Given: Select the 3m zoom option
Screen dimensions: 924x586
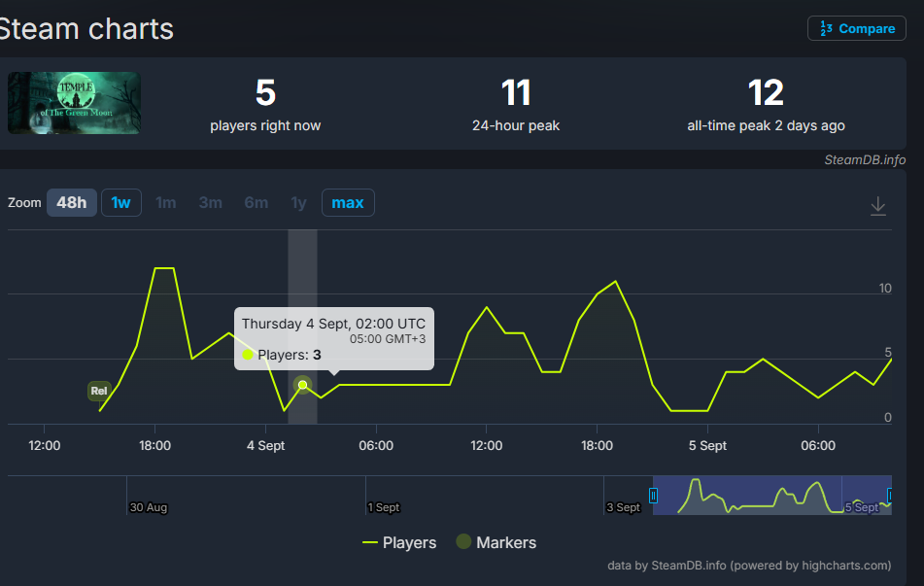Looking at the screenshot, I should tap(211, 203).
